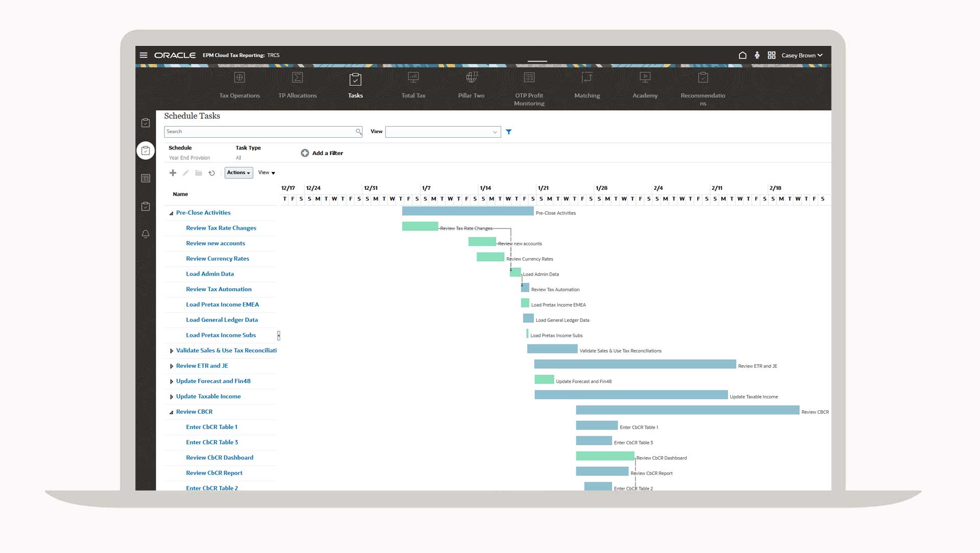Viewport: 980px width, 553px height.
Task: Click the Add a Filter button
Action: (x=322, y=153)
